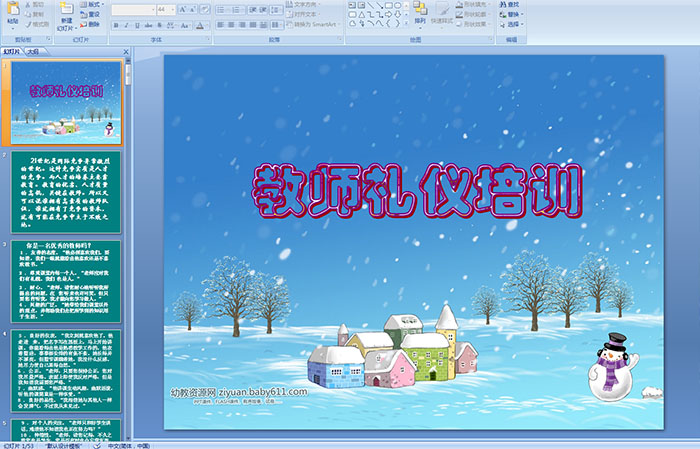Increase the list indent level
The image size is (700, 449).
[x=263, y=9]
